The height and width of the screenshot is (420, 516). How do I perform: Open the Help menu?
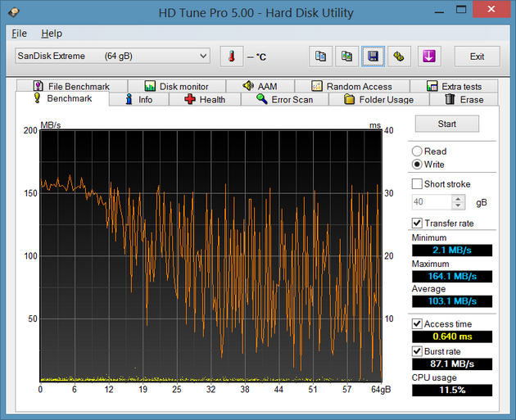[52, 34]
